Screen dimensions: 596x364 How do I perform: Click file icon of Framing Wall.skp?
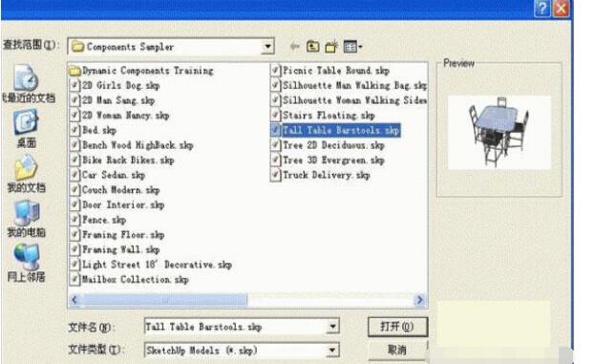(x=74, y=249)
